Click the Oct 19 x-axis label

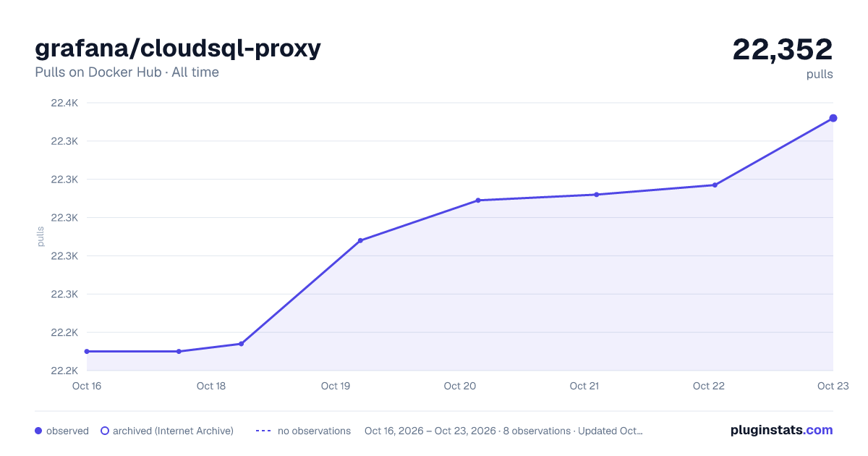click(x=336, y=386)
